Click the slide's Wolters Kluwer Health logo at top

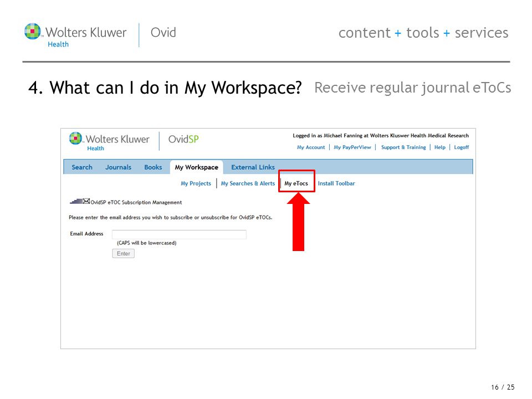coord(75,35)
